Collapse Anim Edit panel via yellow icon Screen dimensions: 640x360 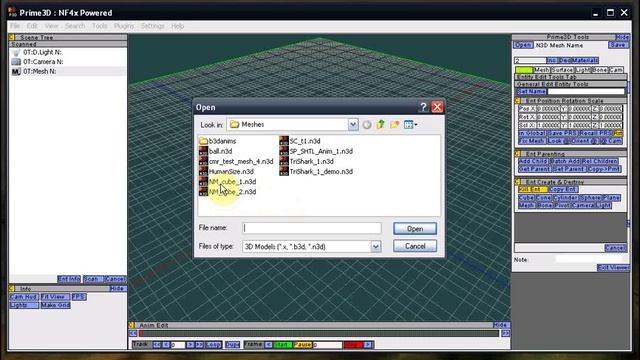click(x=131, y=325)
